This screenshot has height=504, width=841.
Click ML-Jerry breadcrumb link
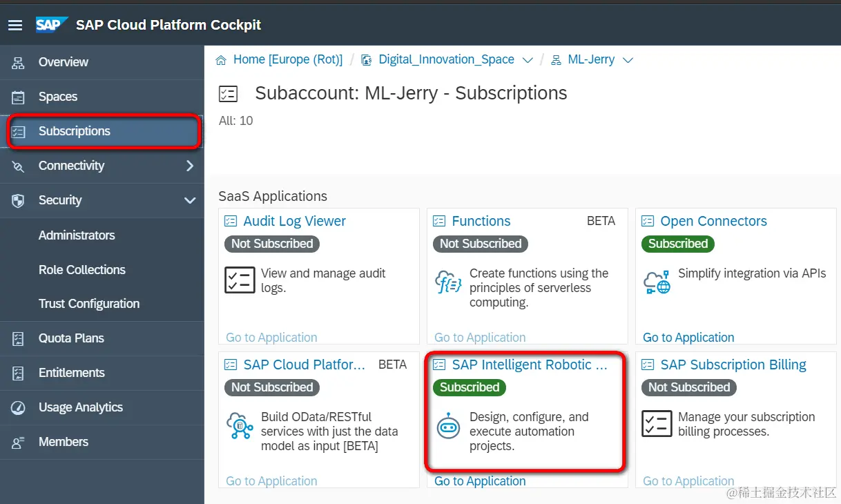[591, 60]
